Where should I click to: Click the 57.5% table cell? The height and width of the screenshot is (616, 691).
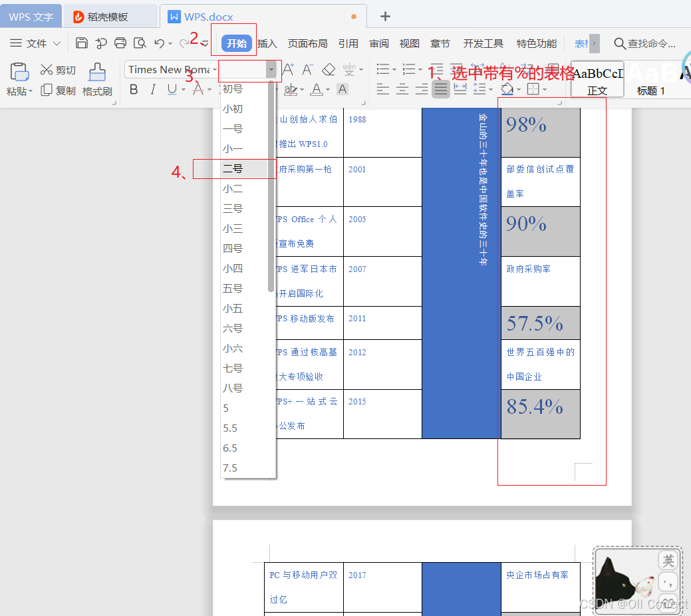click(x=540, y=323)
